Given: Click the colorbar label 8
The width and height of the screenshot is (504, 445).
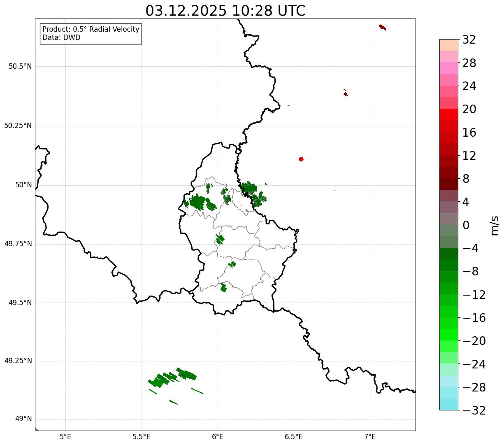Looking at the screenshot, I should pyautogui.click(x=466, y=179).
